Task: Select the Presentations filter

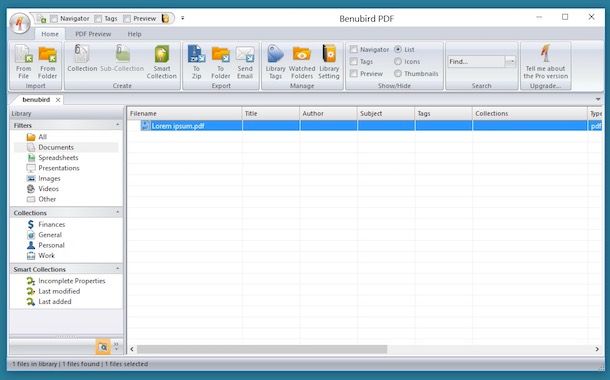Action: (x=53, y=168)
